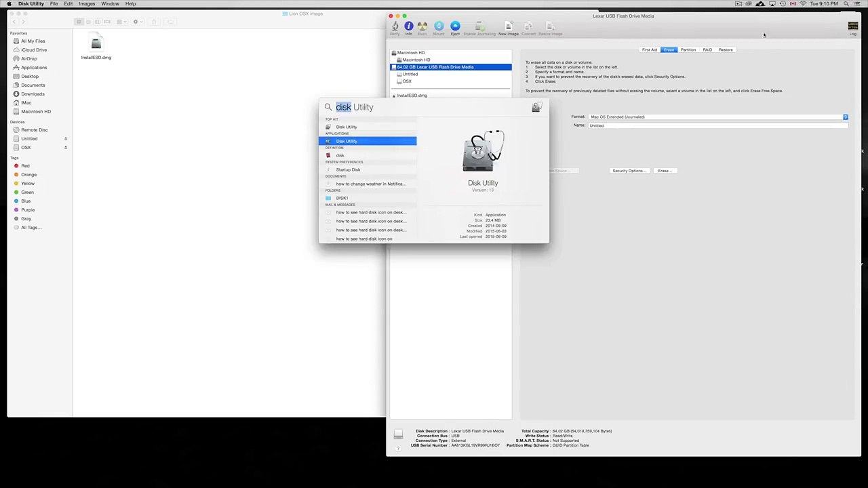Eject the selected disk via toolbar
The height and width of the screenshot is (488, 868).
click(455, 27)
